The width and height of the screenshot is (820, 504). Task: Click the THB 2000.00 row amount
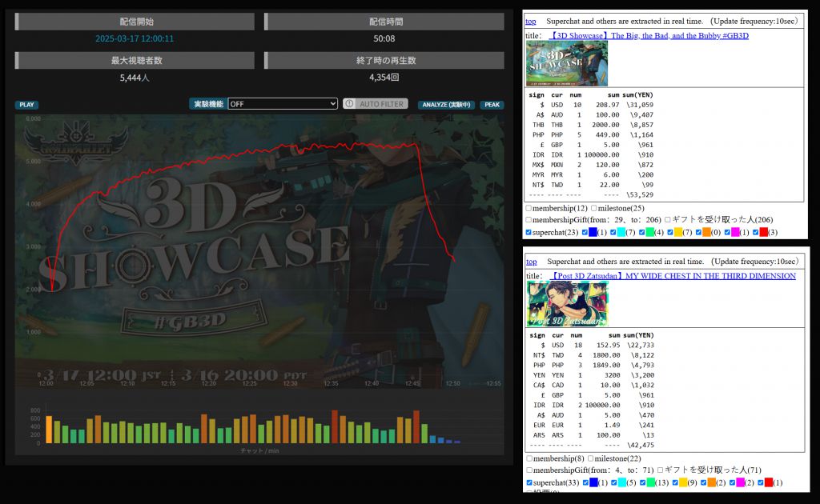click(x=605, y=125)
